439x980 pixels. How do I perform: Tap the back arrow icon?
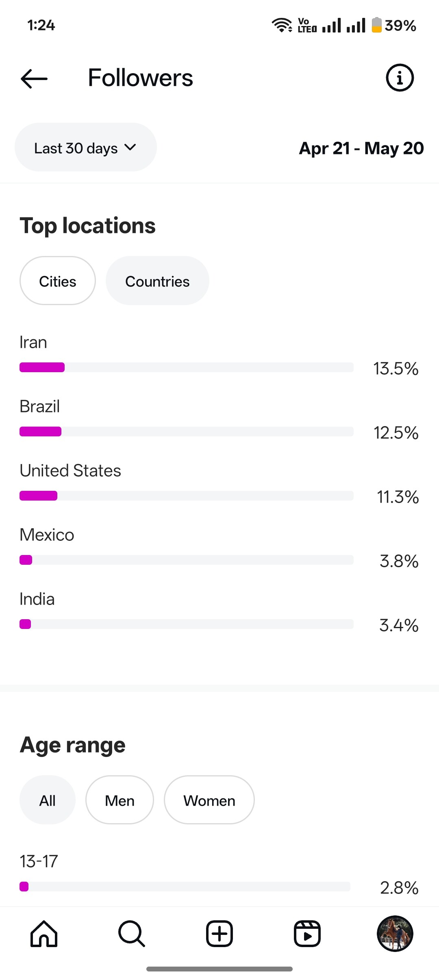point(34,78)
